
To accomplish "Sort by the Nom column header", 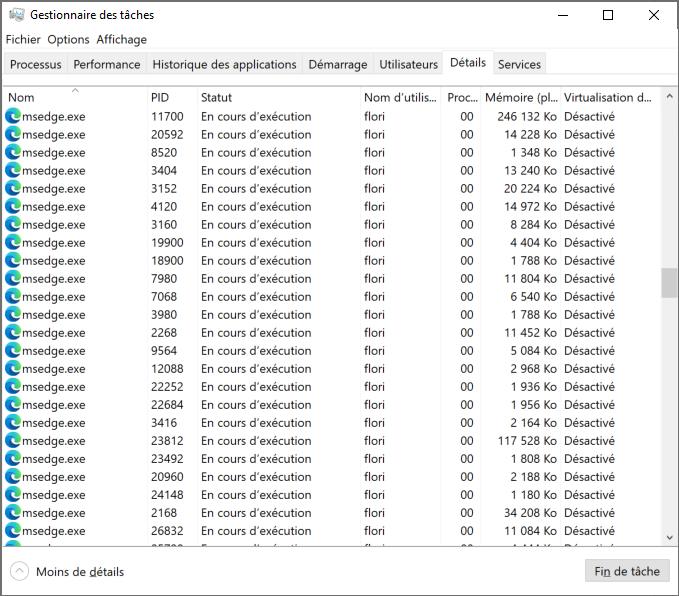I will point(21,97).
